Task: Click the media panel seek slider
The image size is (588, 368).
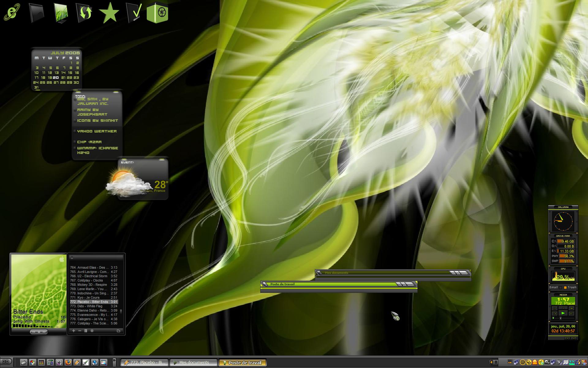Action: click(563, 318)
